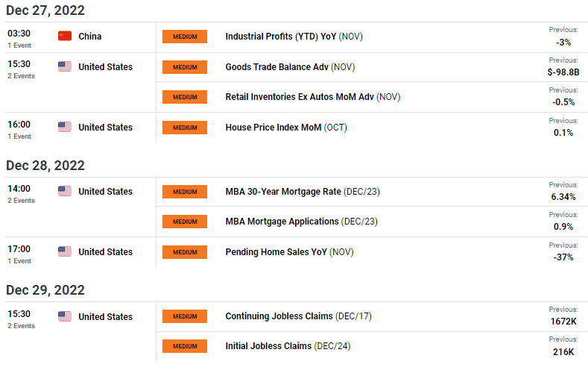Click the US flag beside 16:00 on Dec 27

pos(65,127)
